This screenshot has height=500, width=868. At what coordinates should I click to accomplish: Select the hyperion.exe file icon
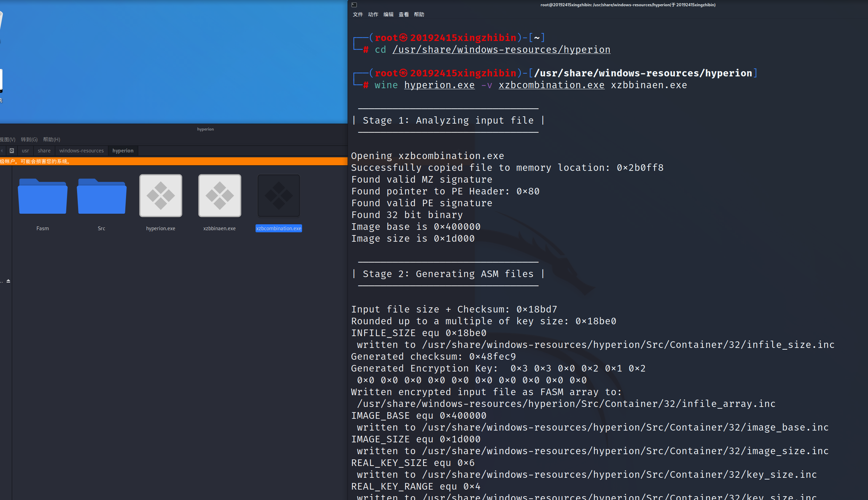[160, 196]
